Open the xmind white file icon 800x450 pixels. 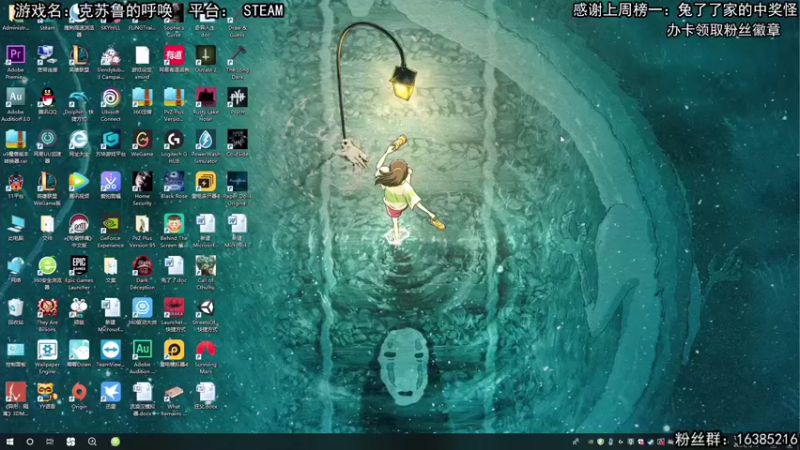click(x=142, y=55)
